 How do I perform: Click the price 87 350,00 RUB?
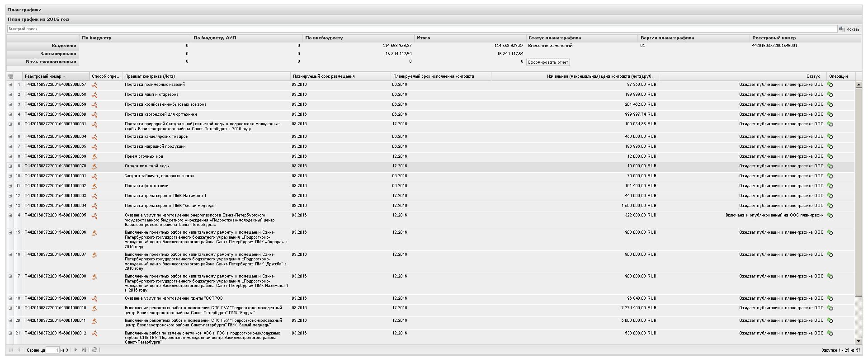coord(642,85)
